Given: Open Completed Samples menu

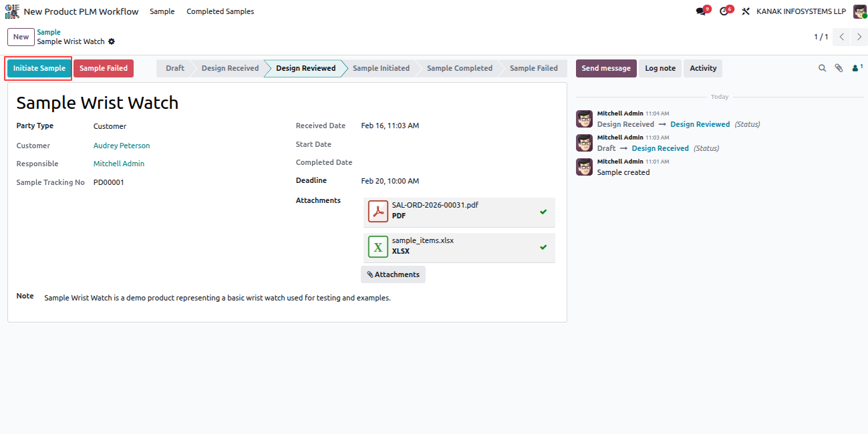Looking at the screenshot, I should (221, 11).
